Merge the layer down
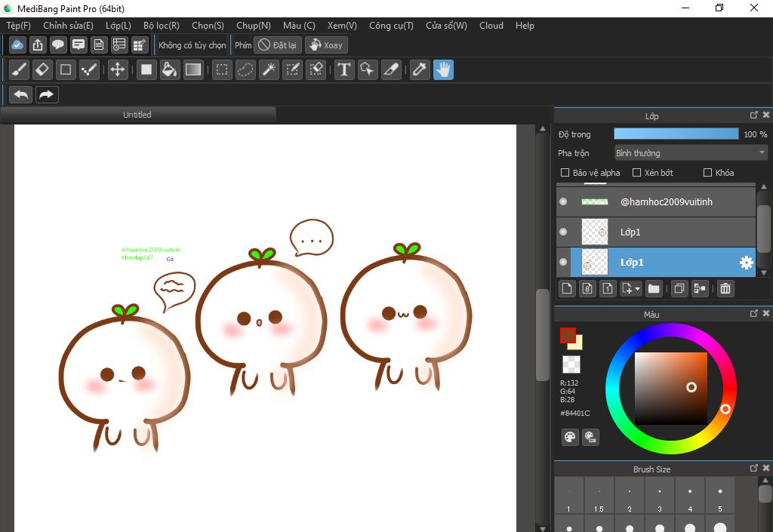Screen dimensions: 773x532 click(700, 288)
